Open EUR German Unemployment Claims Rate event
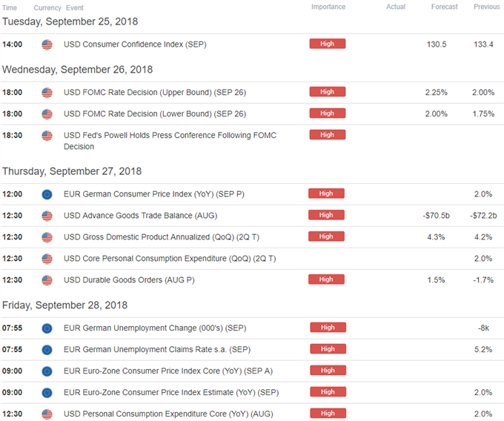This screenshot has height=421, width=504. (157, 350)
